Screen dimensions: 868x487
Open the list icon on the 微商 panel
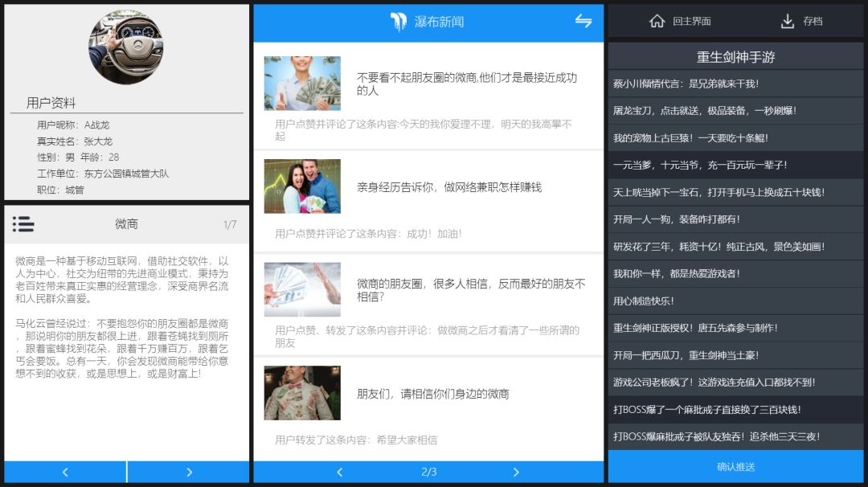(x=24, y=225)
